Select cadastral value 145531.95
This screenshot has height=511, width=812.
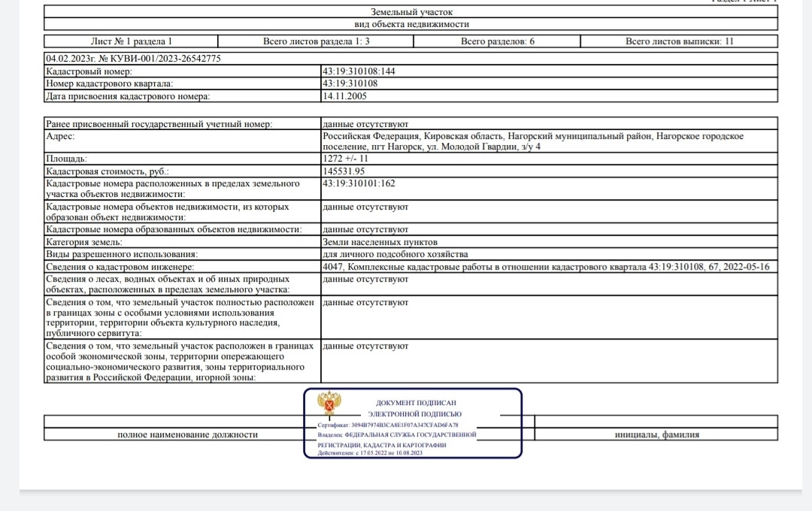click(x=344, y=171)
